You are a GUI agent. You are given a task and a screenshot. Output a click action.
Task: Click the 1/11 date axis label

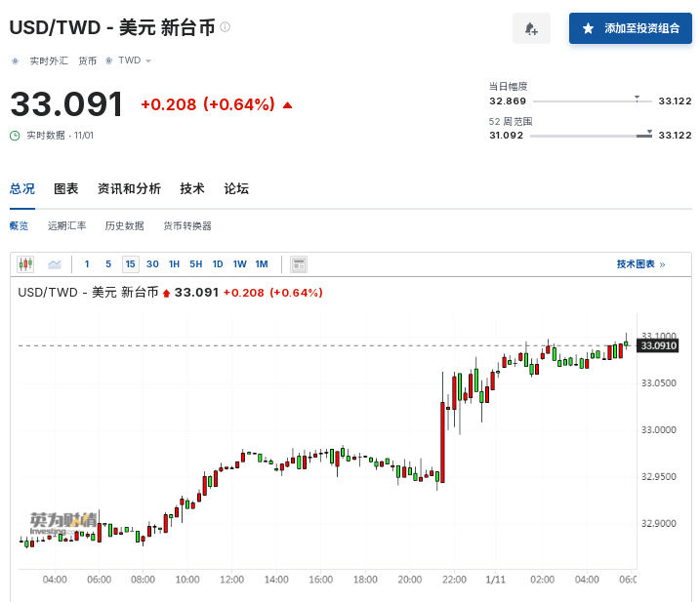[x=496, y=580]
